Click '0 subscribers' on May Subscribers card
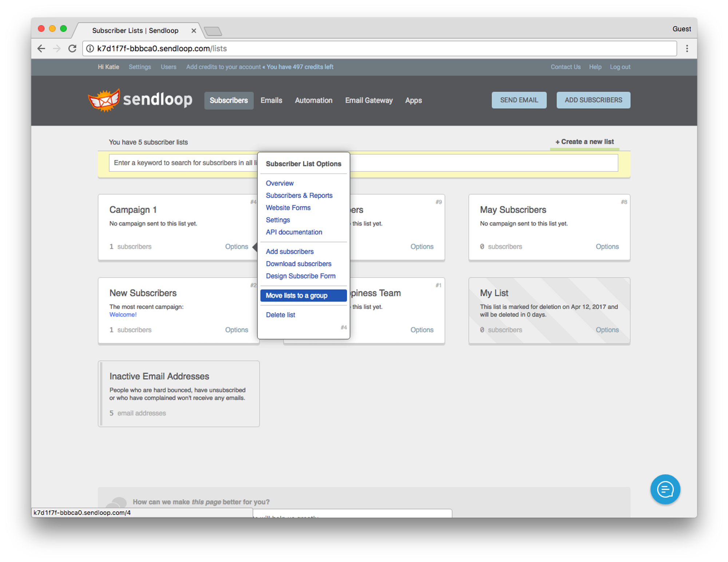Viewport: 728px width, 562px height. (x=500, y=247)
